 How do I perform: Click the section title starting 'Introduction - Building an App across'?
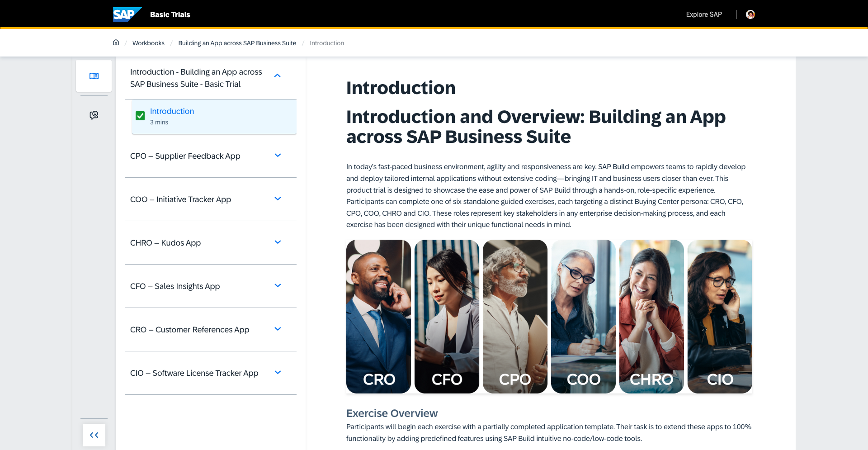[x=196, y=78]
